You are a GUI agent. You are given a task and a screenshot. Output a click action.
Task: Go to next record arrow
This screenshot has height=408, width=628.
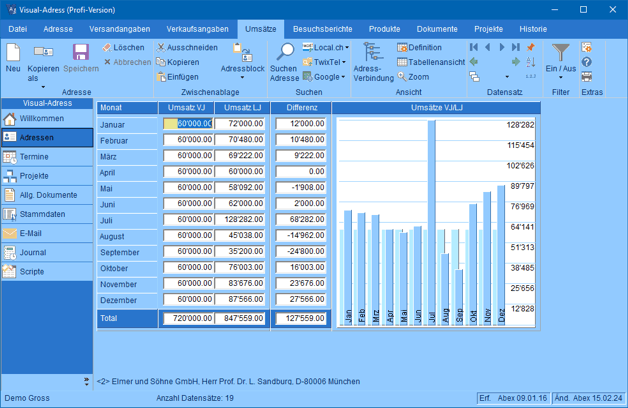point(502,47)
